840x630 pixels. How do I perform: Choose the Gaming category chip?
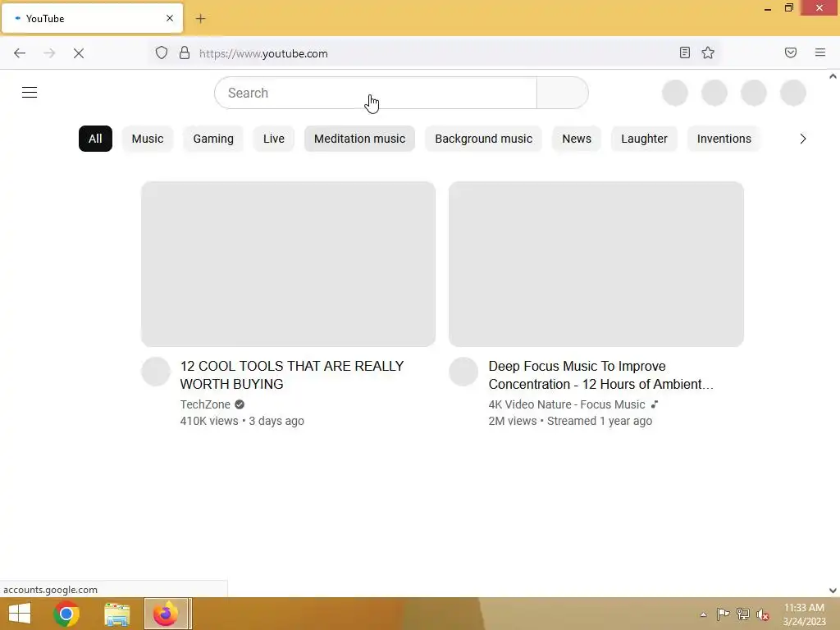pyautogui.click(x=213, y=139)
